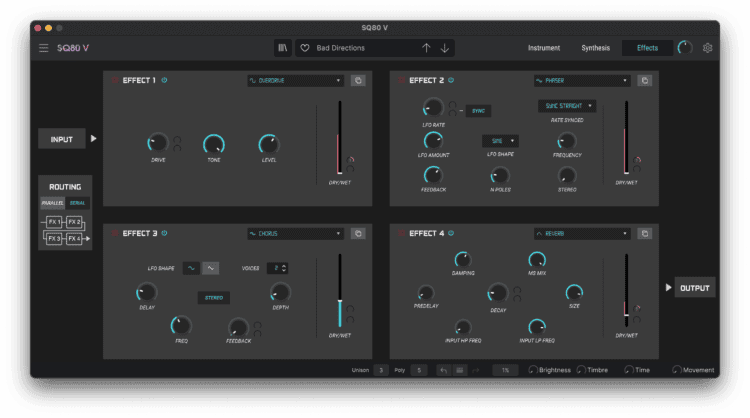Click the Brightness macro knob
The height and width of the screenshot is (418, 750).
[x=532, y=370]
